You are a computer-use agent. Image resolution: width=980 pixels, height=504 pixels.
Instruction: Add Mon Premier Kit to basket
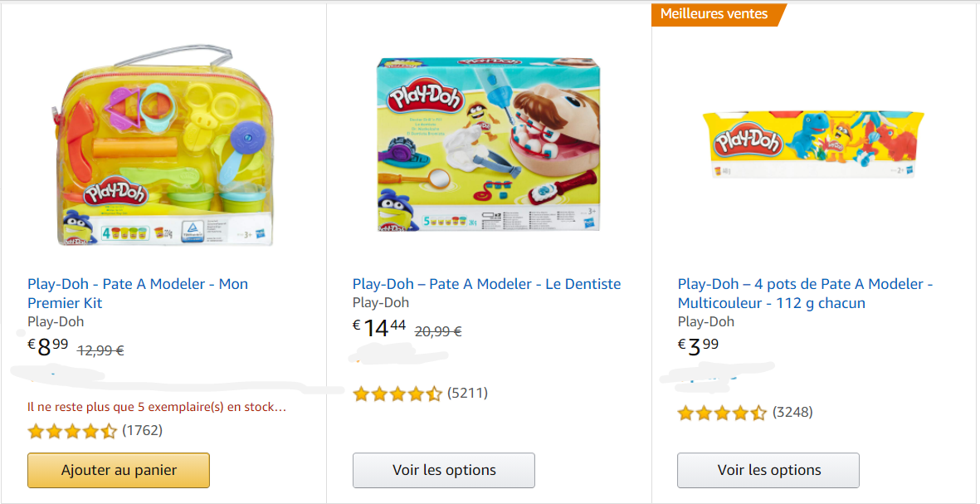click(x=119, y=470)
